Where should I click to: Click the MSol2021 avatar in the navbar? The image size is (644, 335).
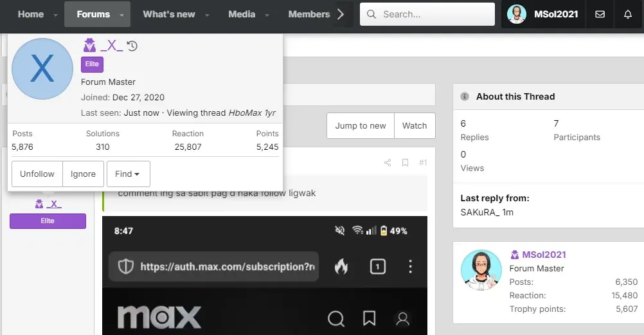click(517, 14)
